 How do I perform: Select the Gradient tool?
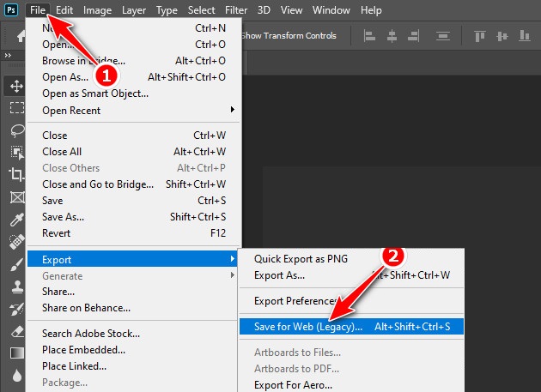point(17,353)
